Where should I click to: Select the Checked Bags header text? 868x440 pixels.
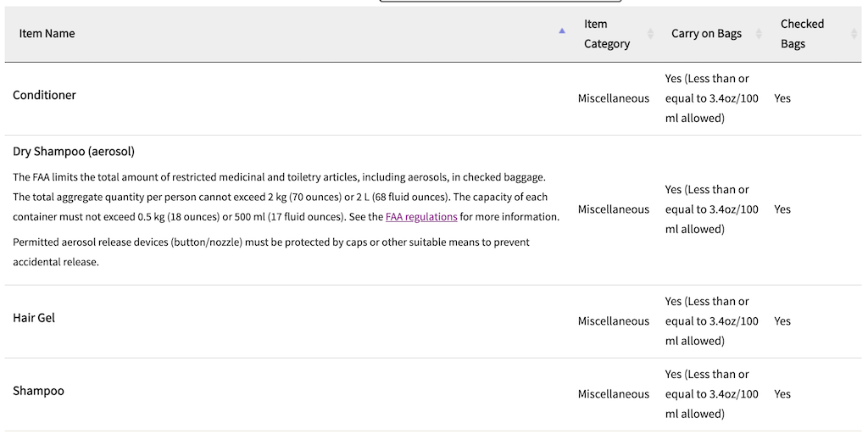coord(802,34)
